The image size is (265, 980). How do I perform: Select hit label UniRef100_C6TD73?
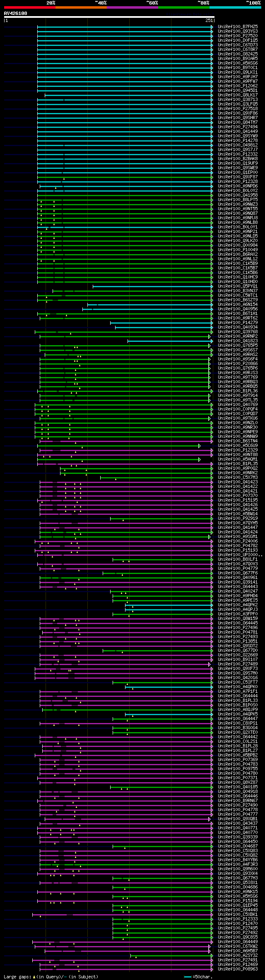[238, 45]
